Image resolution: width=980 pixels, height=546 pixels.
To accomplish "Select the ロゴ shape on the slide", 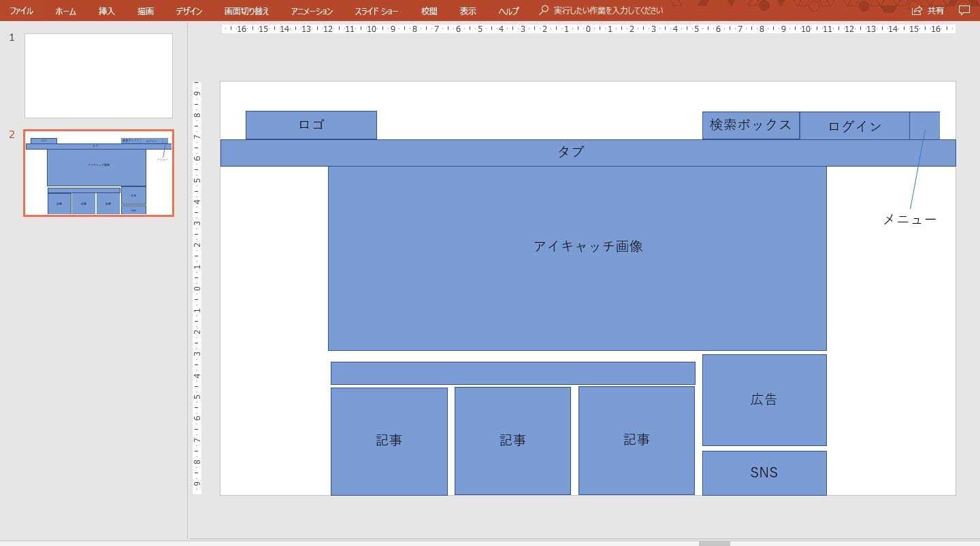I will (x=311, y=124).
